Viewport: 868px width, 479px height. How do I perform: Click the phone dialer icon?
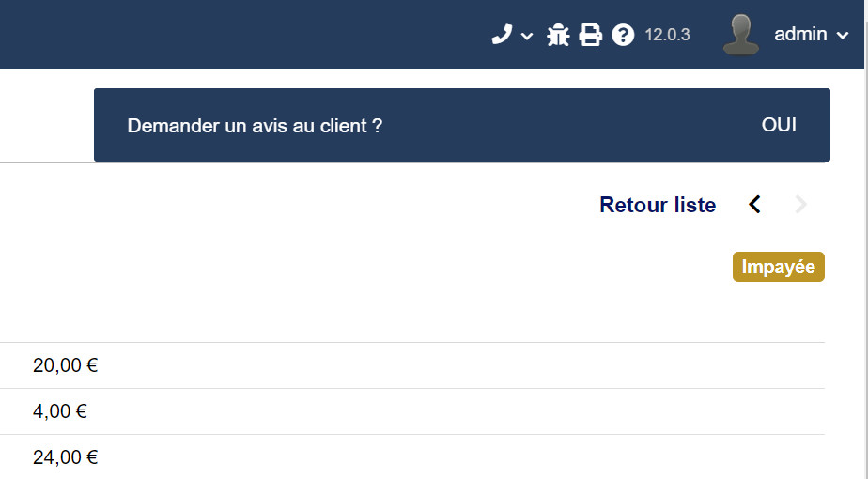point(502,35)
